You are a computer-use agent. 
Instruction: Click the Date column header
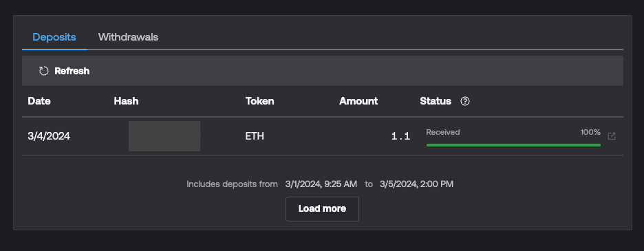pyautogui.click(x=39, y=101)
